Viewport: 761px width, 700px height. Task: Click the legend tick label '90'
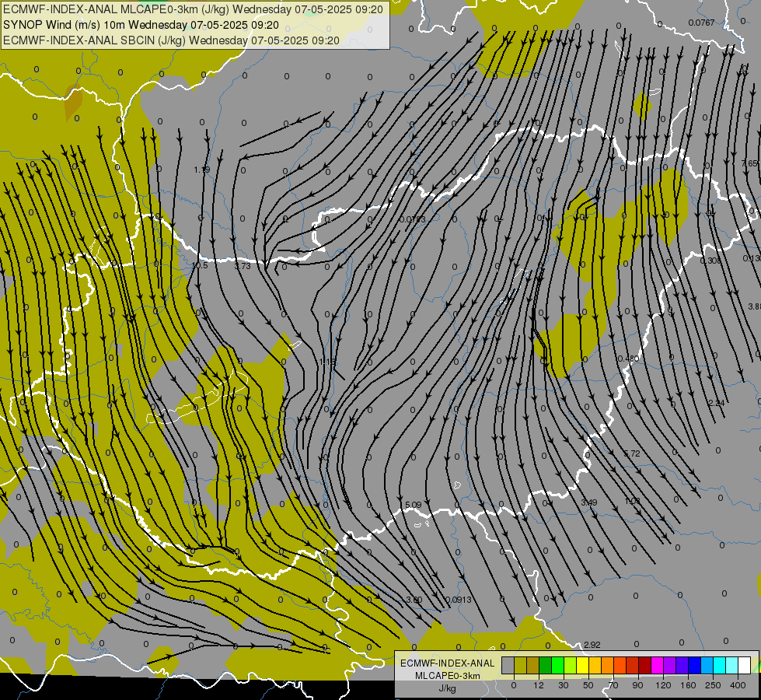point(637,685)
